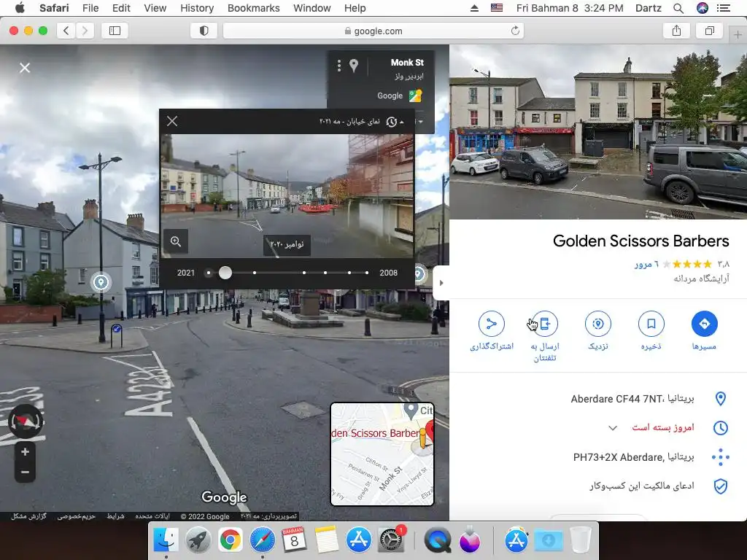Click the plus code dots icon
747x560 pixels.
pyautogui.click(x=720, y=457)
